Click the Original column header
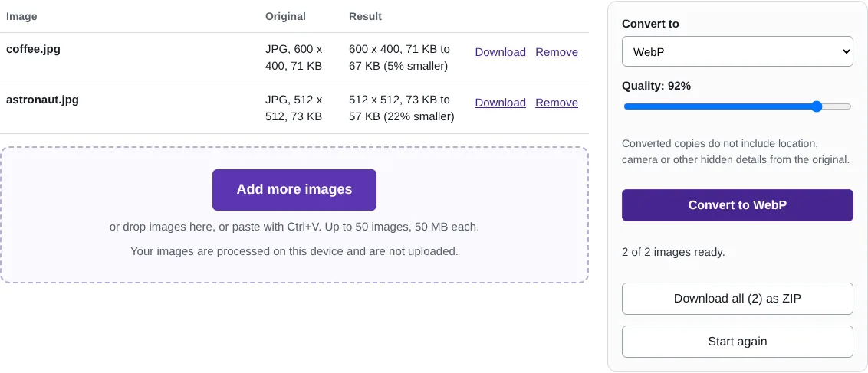868x373 pixels. tap(286, 16)
